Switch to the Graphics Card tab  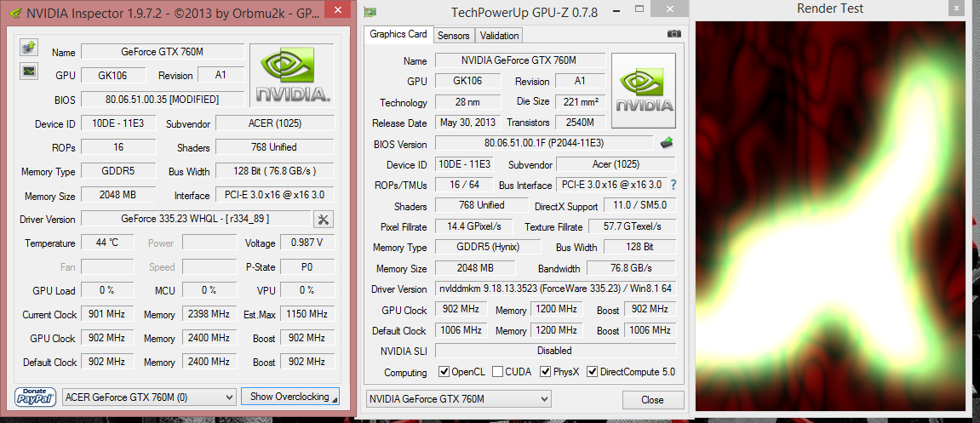pos(398,34)
